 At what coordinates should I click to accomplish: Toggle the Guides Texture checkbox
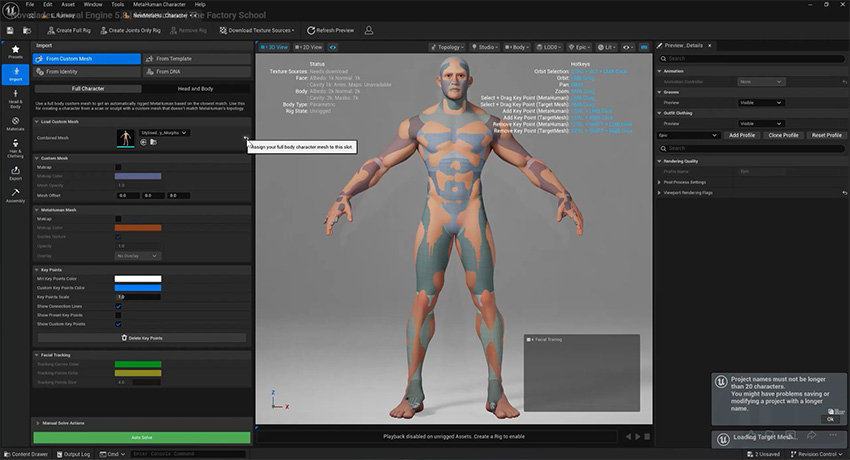[x=118, y=237]
